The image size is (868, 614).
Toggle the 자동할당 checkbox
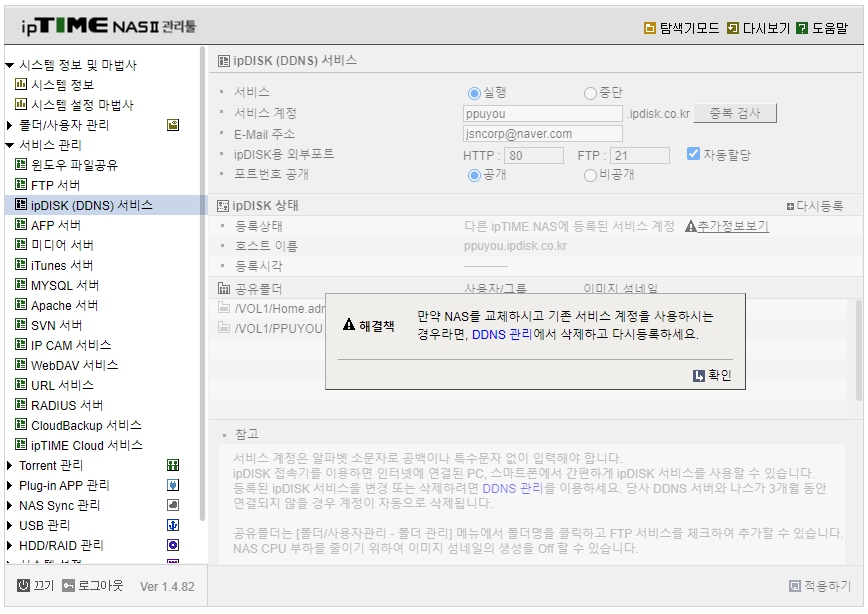tap(693, 153)
